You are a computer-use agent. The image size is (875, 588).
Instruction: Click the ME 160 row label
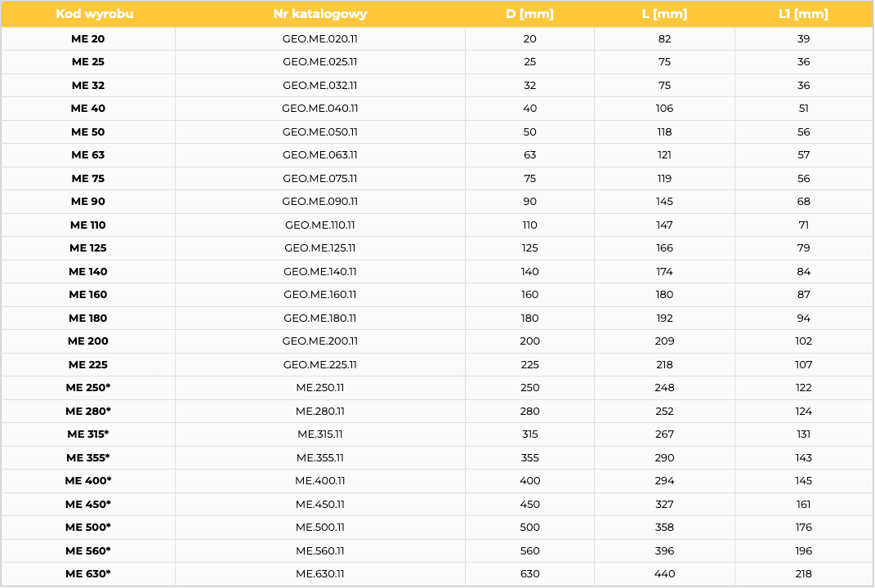88,295
